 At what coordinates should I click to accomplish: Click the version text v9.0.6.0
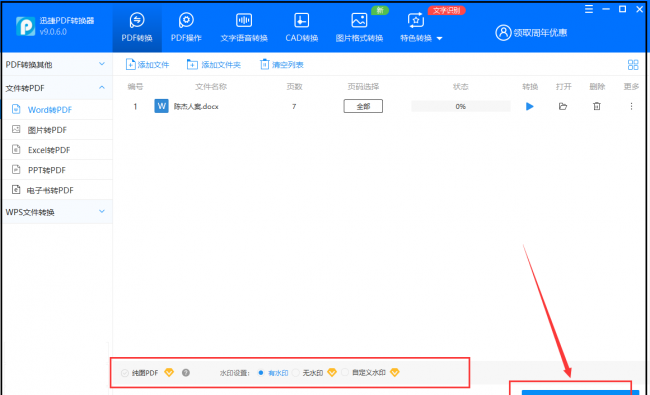53,32
